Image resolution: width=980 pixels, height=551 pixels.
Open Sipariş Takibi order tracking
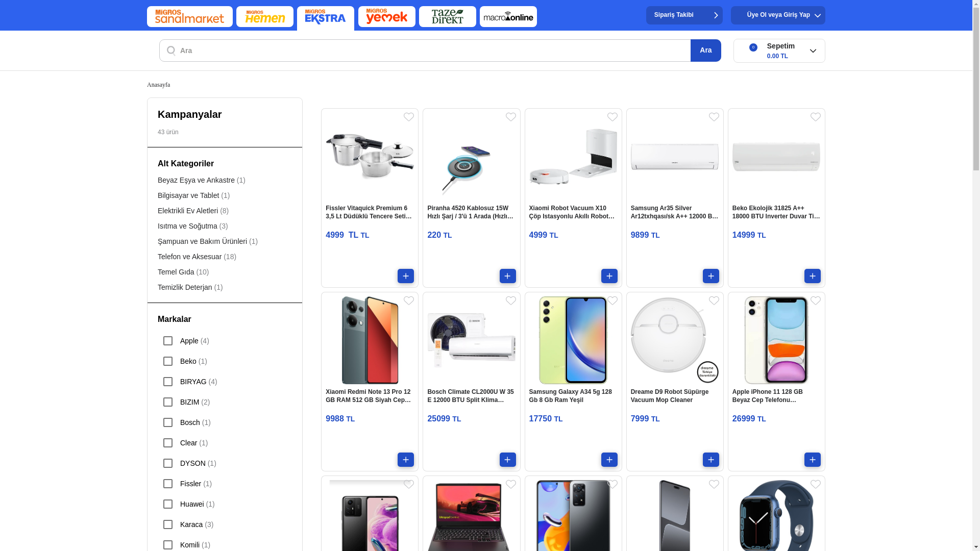684,15
